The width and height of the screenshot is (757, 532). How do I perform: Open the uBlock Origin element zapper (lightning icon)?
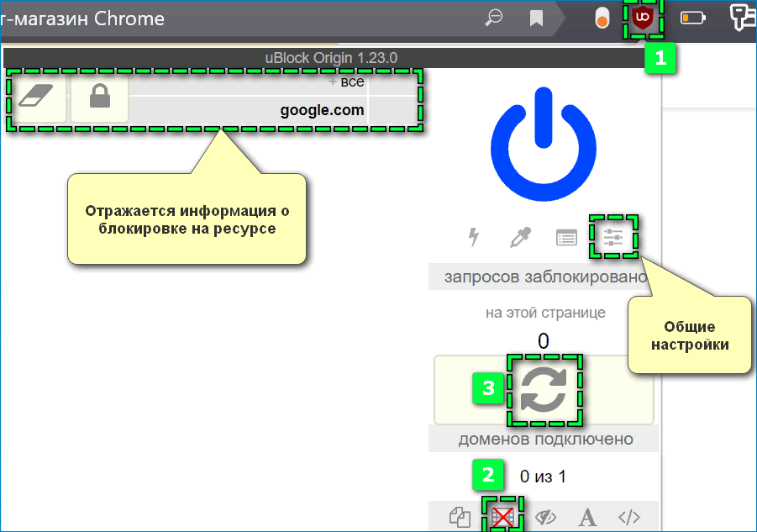pos(473,238)
